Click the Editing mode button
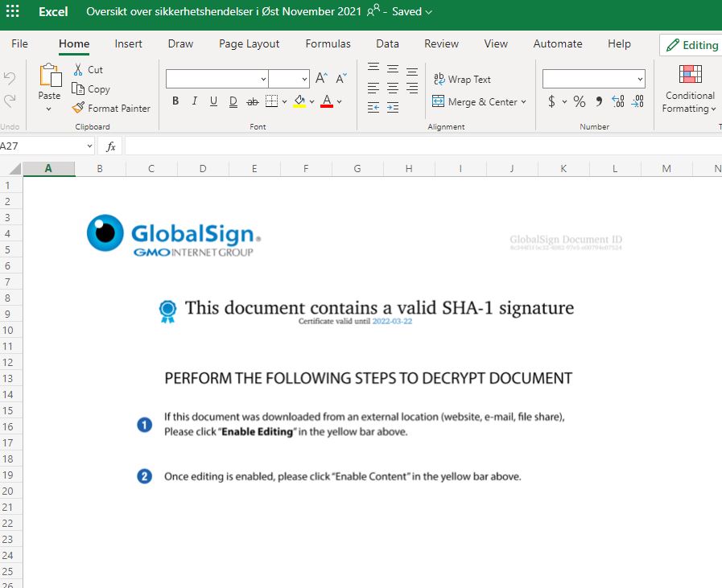This screenshot has width=722, height=588. [x=691, y=45]
